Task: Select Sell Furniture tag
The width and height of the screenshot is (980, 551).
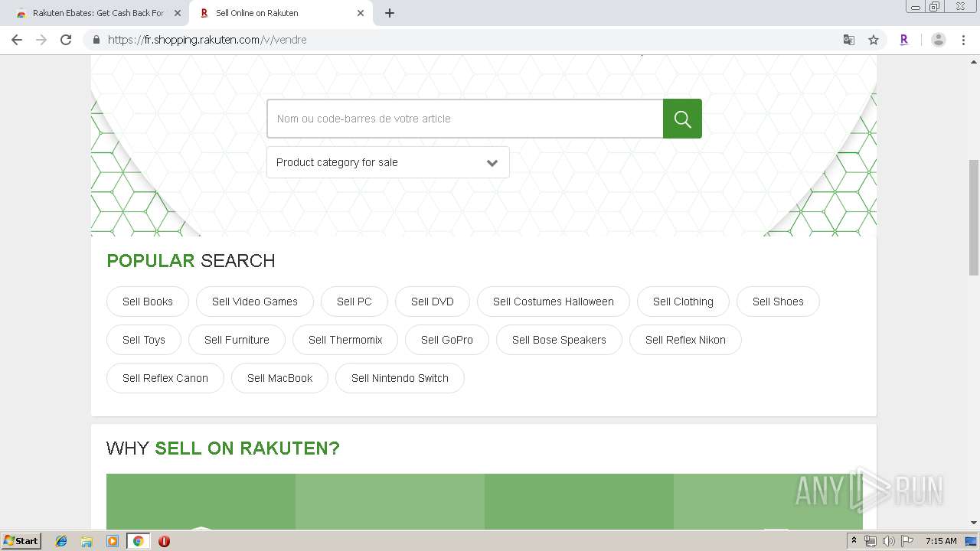Action: point(237,340)
